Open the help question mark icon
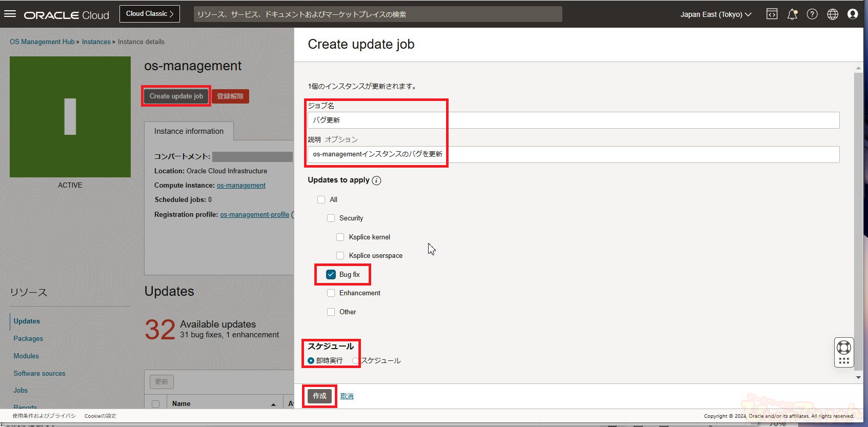Image resolution: width=868 pixels, height=427 pixels. pyautogui.click(x=812, y=14)
